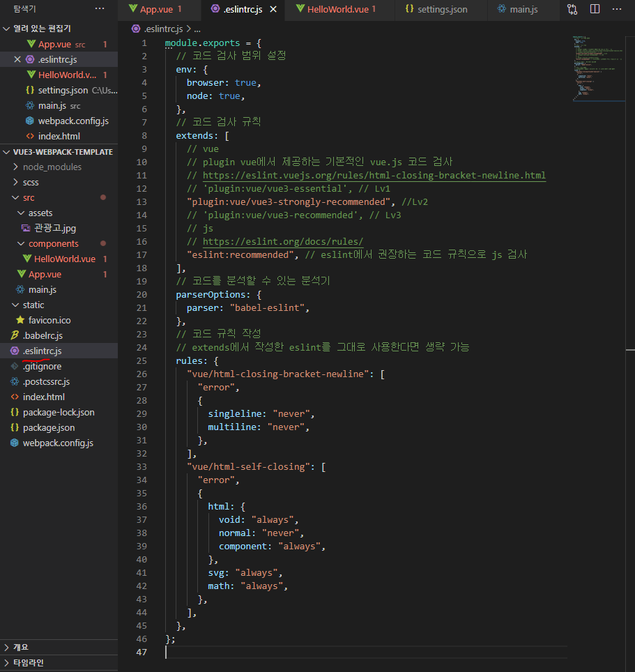Viewport: 635px width, 672px height.
Task: Click line number 25 in gutter
Action: click(x=141, y=361)
